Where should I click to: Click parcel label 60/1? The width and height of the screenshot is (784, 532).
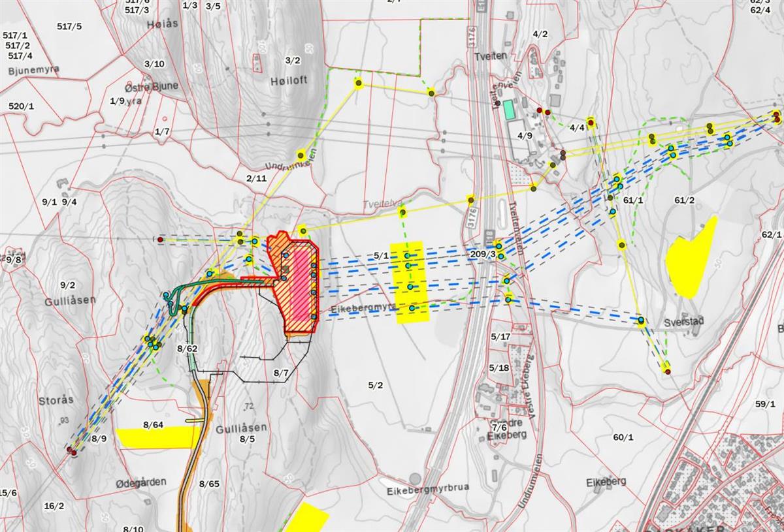(x=623, y=437)
